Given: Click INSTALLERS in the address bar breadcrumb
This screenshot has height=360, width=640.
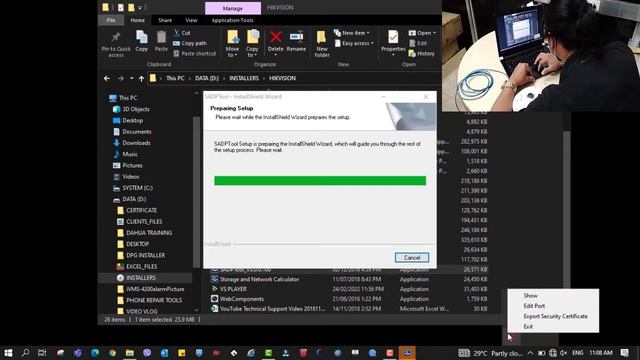Looking at the screenshot, I should [244, 78].
